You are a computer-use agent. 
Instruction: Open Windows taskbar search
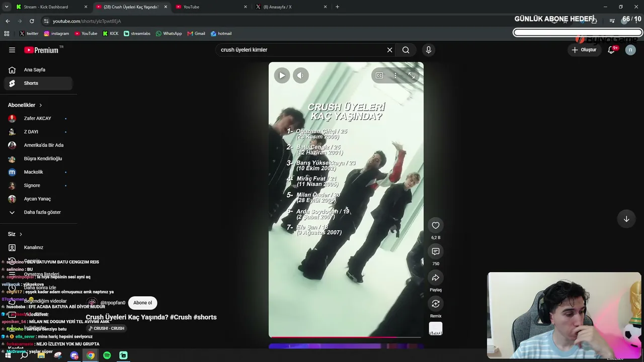point(24,355)
